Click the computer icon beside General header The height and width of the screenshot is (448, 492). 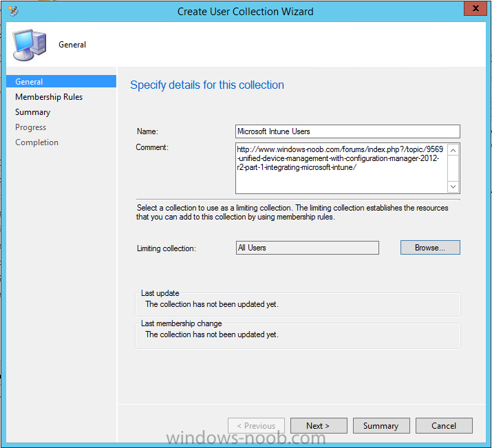pyautogui.click(x=30, y=45)
